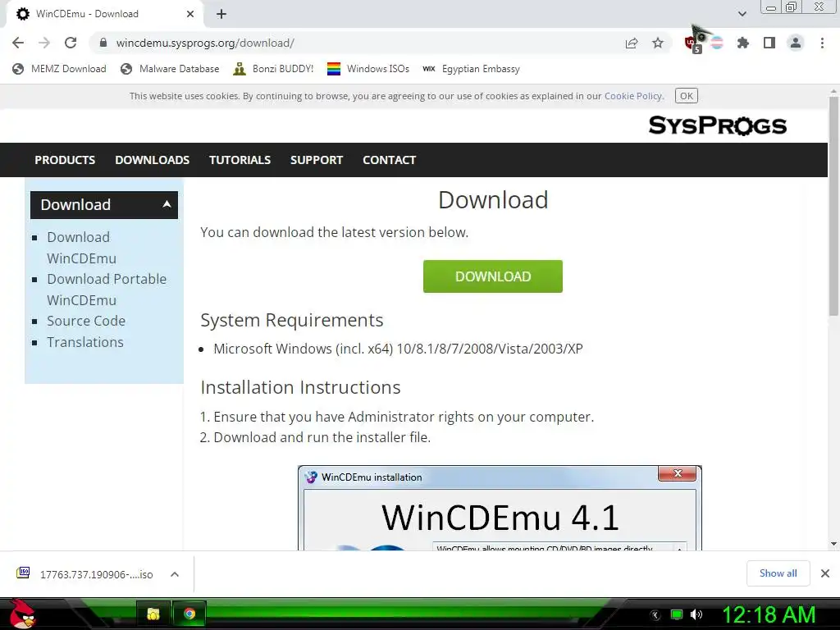Open Download WinCDEmu sidebar link
Screen dimensions: 840x630
click(x=81, y=248)
